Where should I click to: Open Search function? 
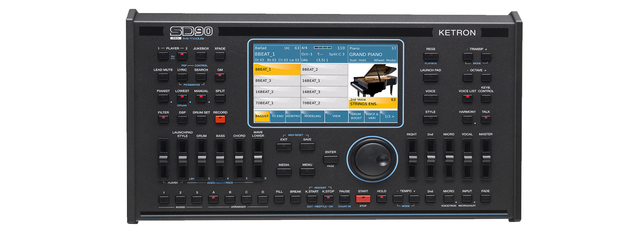coord(201,77)
